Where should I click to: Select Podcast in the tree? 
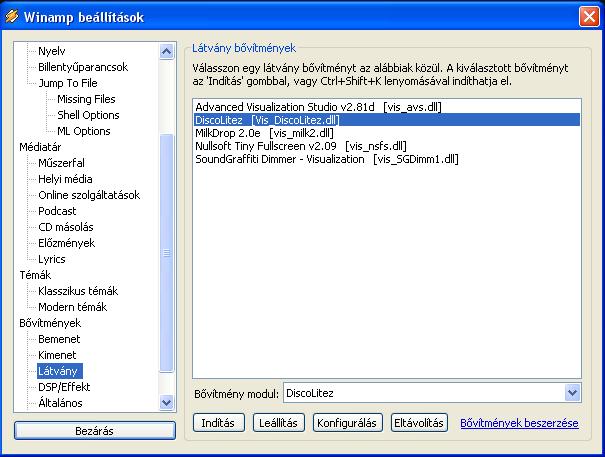tap(57, 211)
